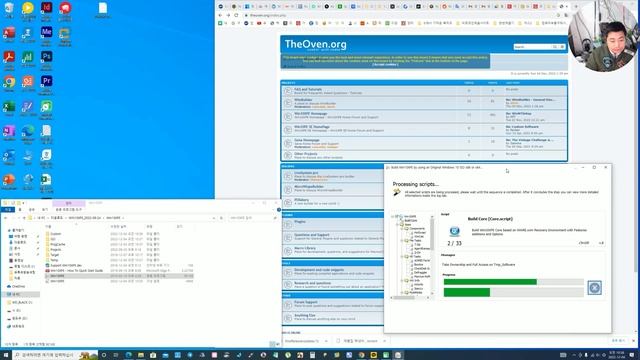Close the Chrome downloads bar

point(633,340)
